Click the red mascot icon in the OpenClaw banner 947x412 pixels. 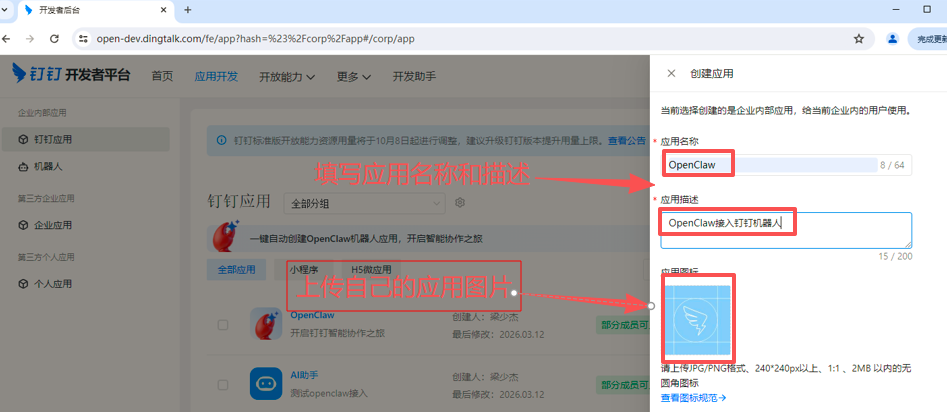(x=226, y=236)
